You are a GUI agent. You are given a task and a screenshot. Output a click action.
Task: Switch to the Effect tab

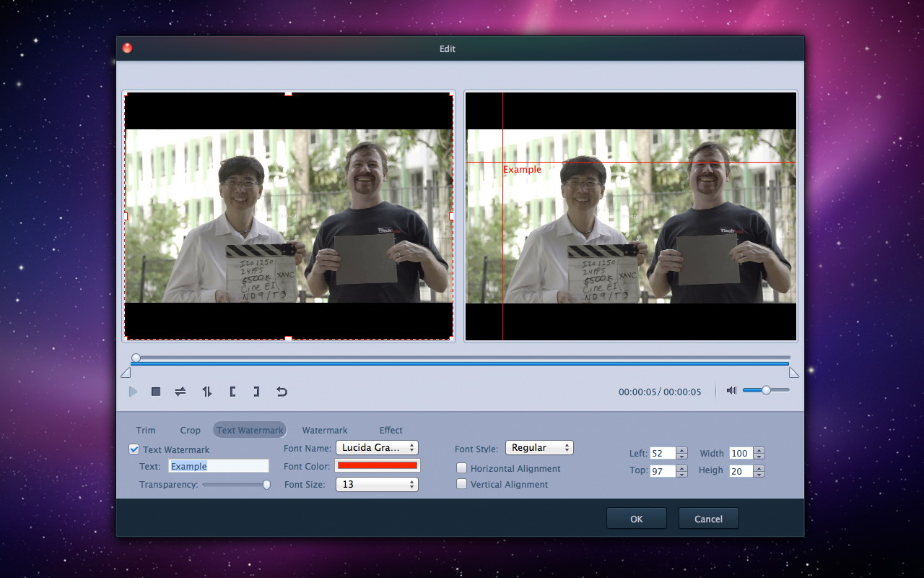[390, 429]
